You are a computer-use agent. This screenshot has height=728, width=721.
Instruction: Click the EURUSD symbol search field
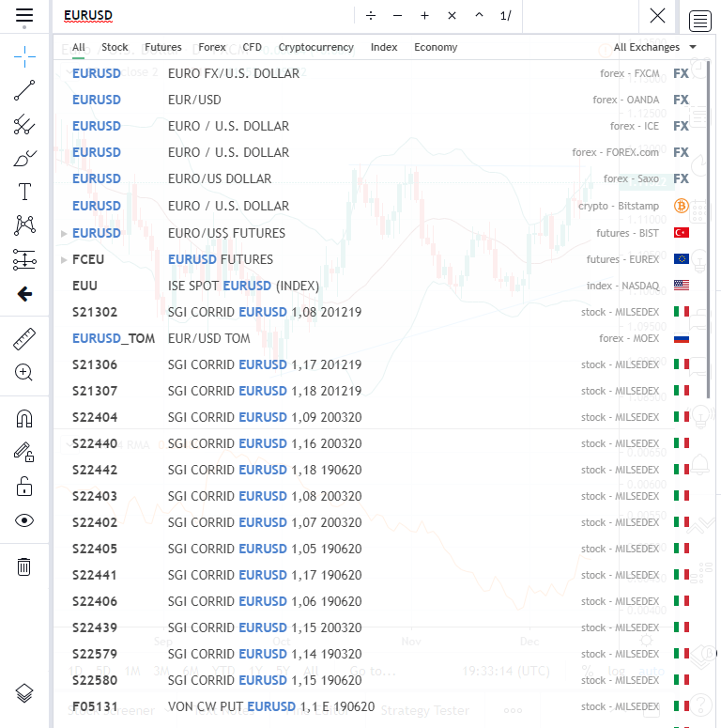(x=204, y=16)
